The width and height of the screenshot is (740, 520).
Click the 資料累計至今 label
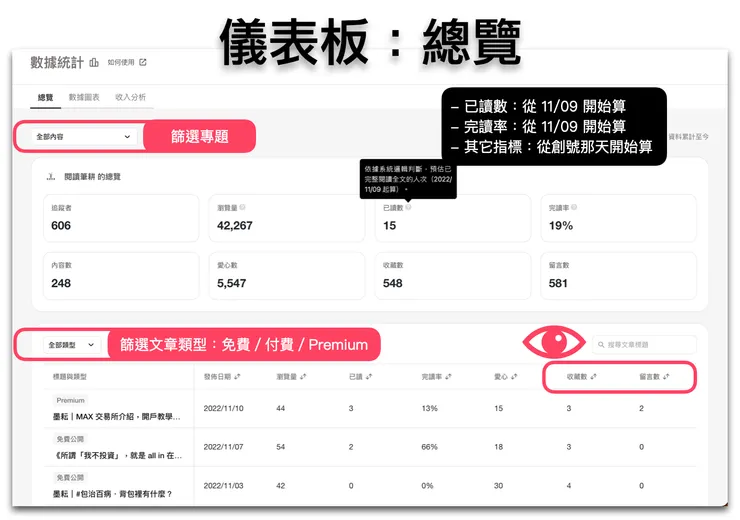coord(688,136)
